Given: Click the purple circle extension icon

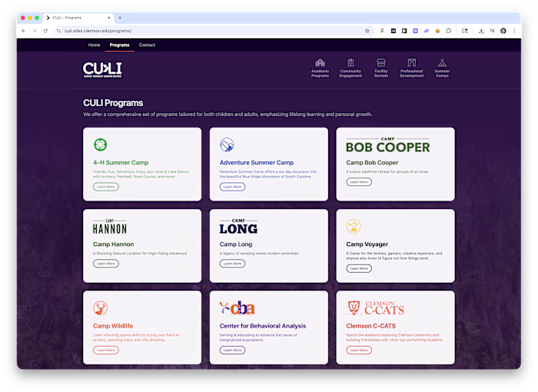Looking at the screenshot, I should pyautogui.click(x=415, y=31).
